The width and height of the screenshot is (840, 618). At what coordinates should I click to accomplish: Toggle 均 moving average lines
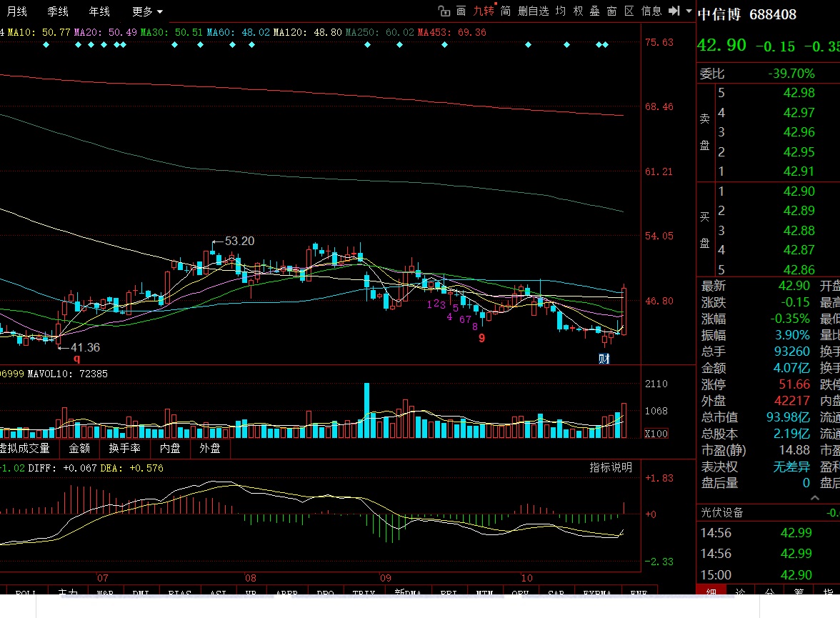[x=561, y=11]
